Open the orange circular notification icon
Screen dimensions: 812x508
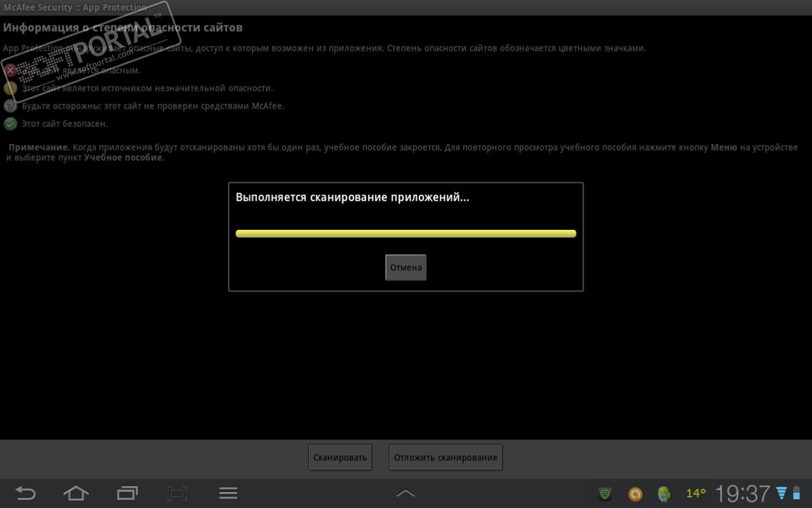pyautogui.click(x=635, y=493)
